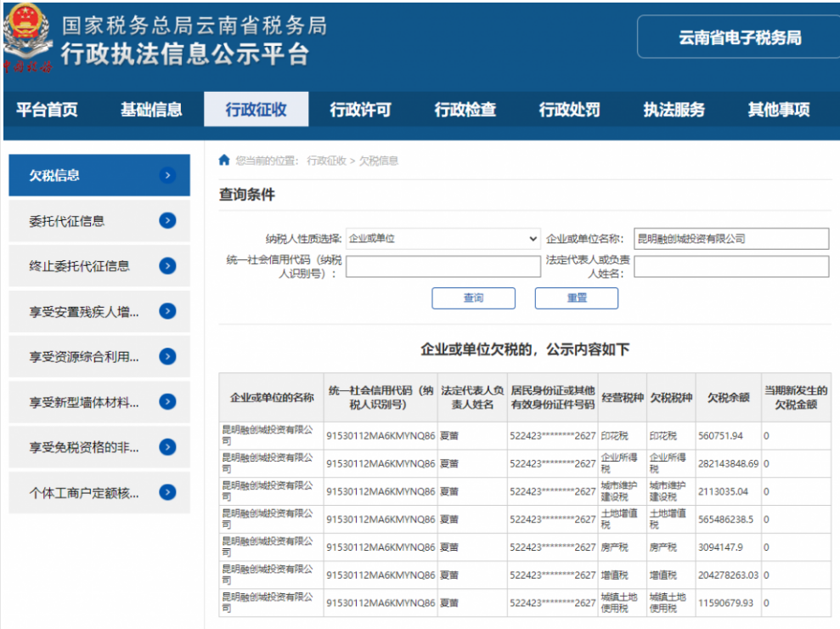Switch to the 行政许可 tab
840x629 pixels.
(360, 110)
